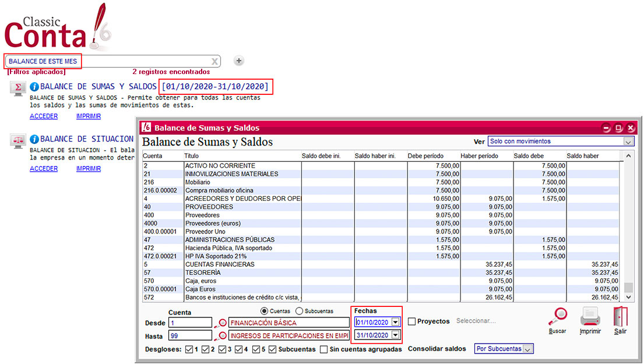Toggle Desgloses level 1 checkbox
This screenshot has height=364, width=644.
[x=189, y=349]
